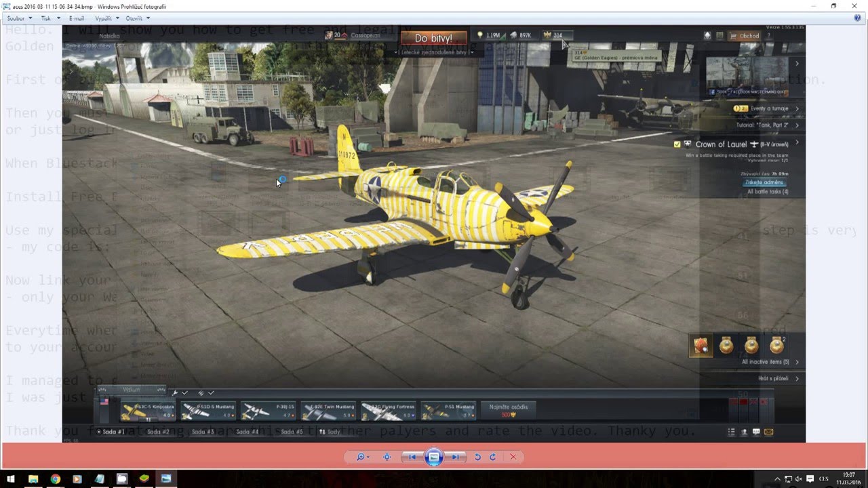Image resolution: width=868 pixels, height=488 pixels.
Task: Open the Výzkum research button
Action: pyautogui.click(x=132, y=390)
